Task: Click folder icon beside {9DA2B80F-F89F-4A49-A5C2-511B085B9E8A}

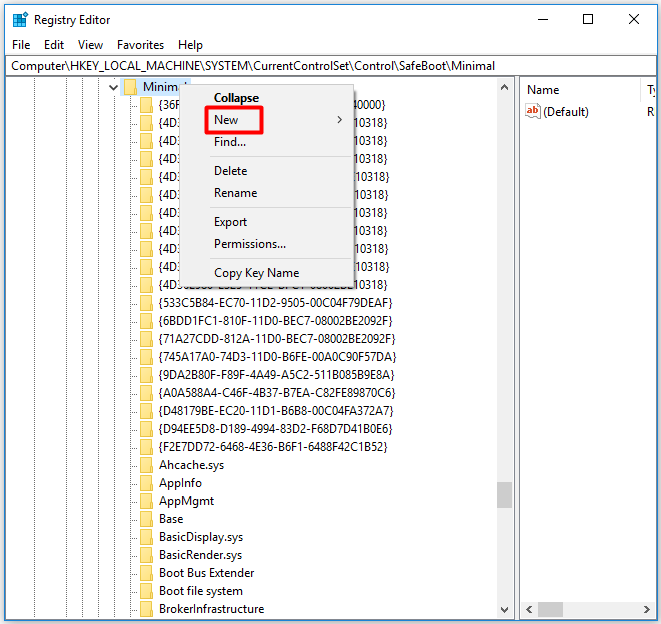Action: pyautogui.click(x=146, y=375)
